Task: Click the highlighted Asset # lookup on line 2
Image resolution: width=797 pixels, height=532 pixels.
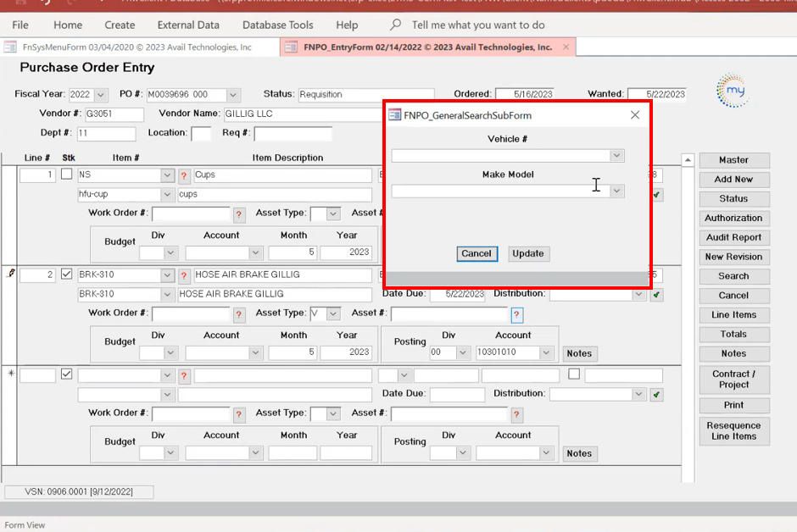Action: (x=516, y=314)
